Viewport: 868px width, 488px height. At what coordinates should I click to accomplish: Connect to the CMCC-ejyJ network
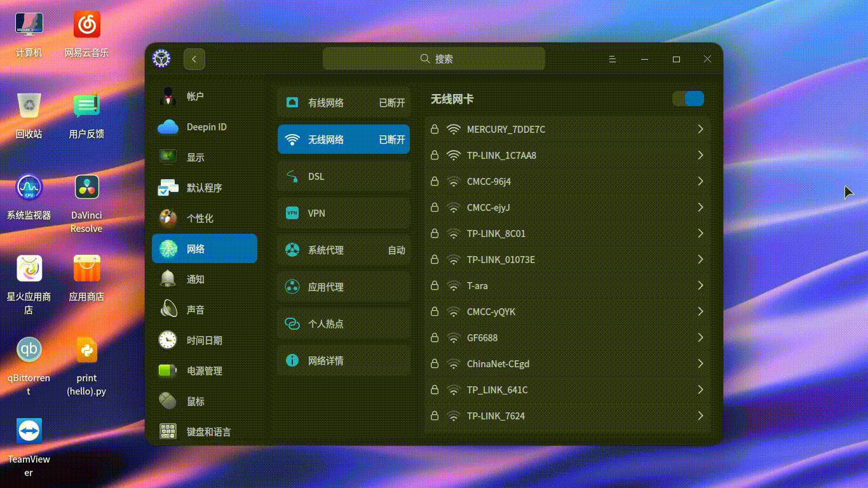point(567,208)
